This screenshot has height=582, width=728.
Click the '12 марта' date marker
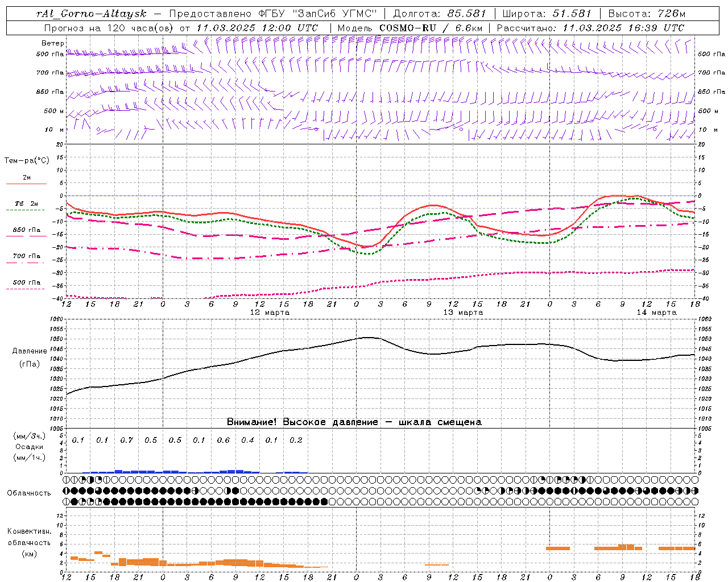(x=270, y=313)
